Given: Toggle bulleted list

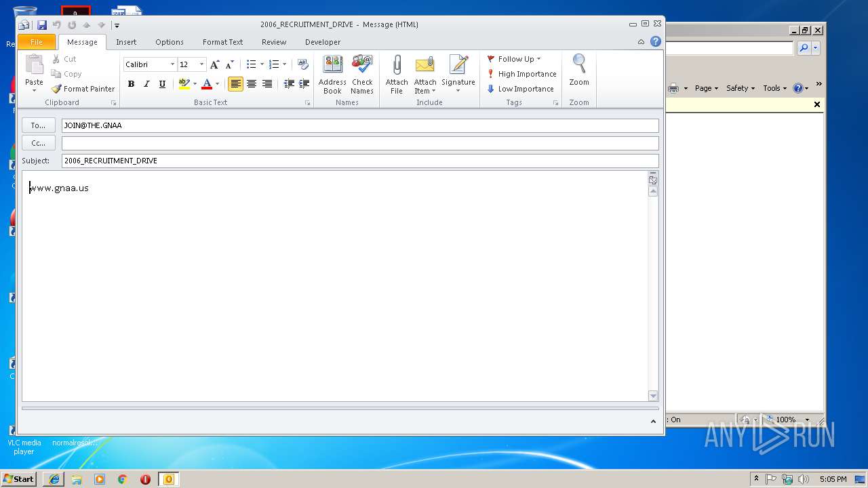Looking at the screenshot, I should click(251, 64).
